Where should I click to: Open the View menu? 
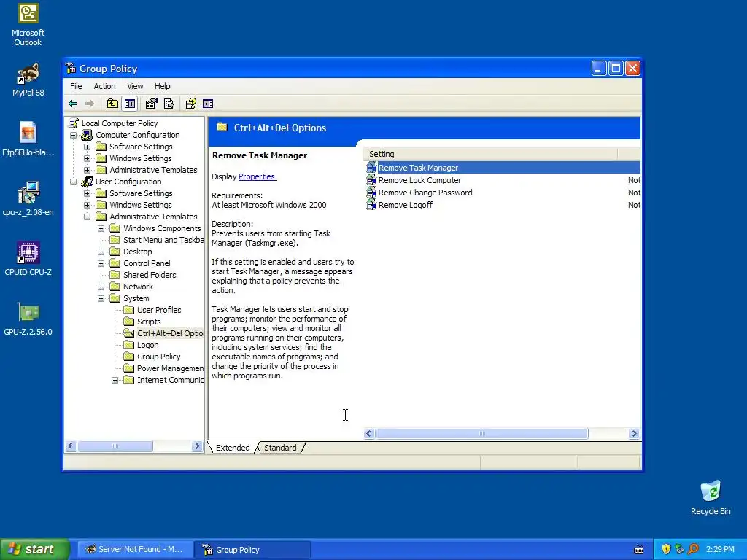coord(135,86)
